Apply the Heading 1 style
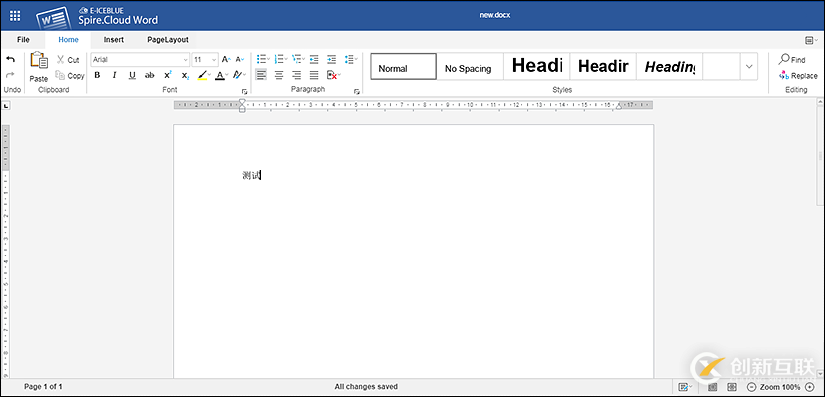This screenshot has width=825, height=397. tap(536, 66)
